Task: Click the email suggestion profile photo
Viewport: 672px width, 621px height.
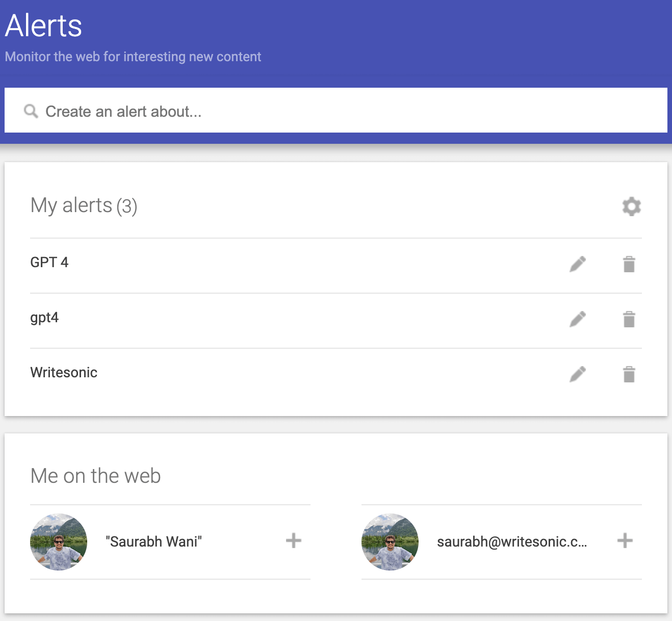Action: [390, 541]
